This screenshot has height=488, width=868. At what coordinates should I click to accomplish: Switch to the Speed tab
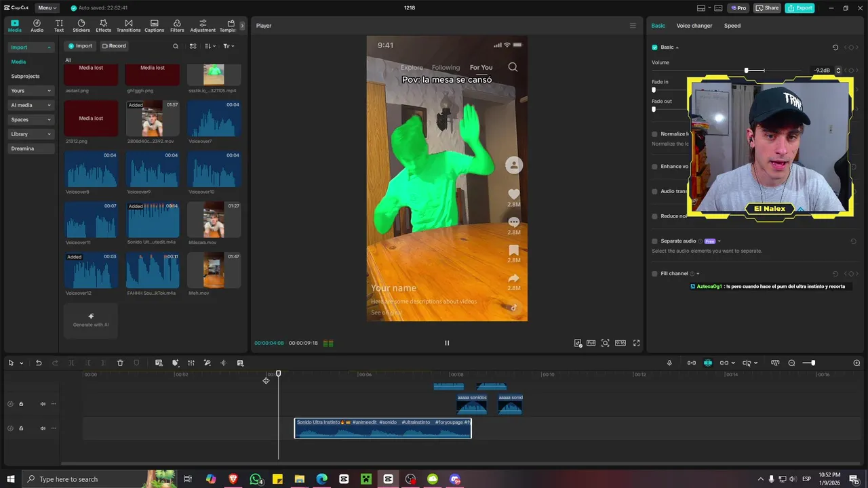pos(732,26)
